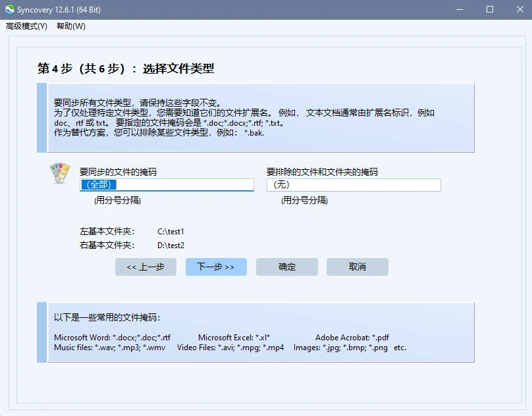532x416 pixels.
Task: Open the 帮助(W) menu
Action: click(x=71, y=26)
